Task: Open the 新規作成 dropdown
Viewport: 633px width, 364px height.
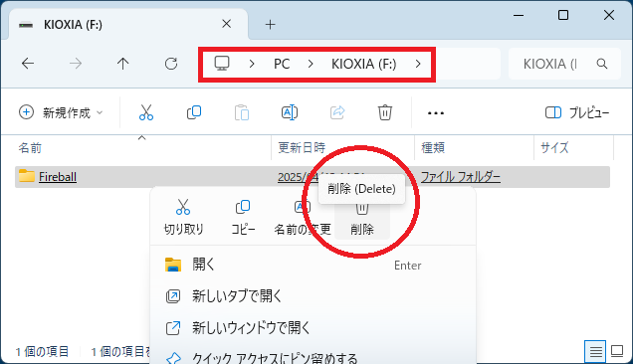Action: (61, 112)
